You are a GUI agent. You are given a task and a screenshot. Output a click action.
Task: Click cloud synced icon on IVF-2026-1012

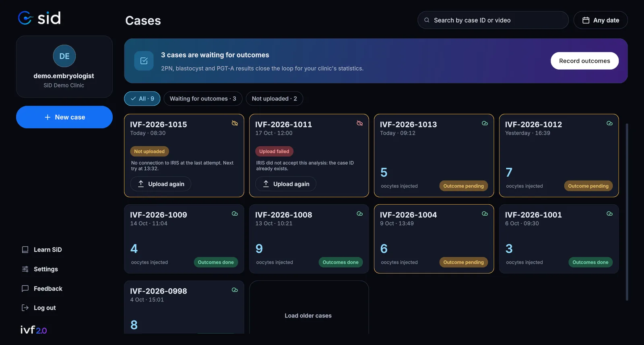609,123
